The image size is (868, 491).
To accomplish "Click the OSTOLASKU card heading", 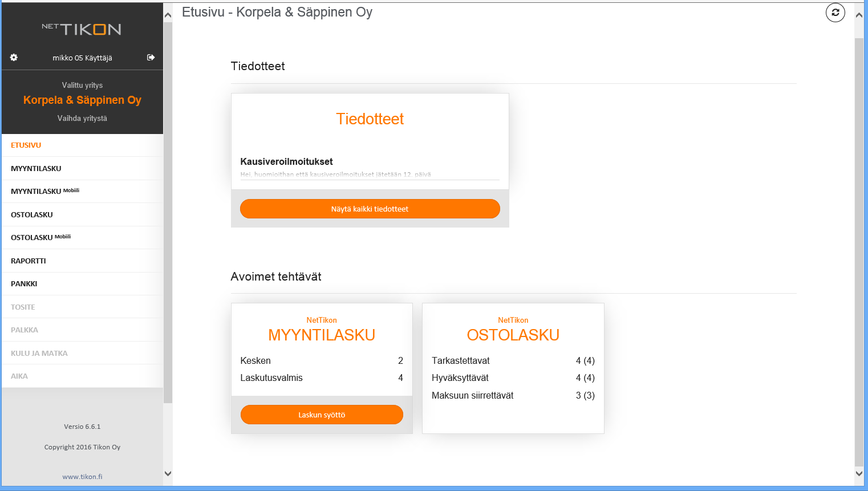I will [x=513, y=335].
